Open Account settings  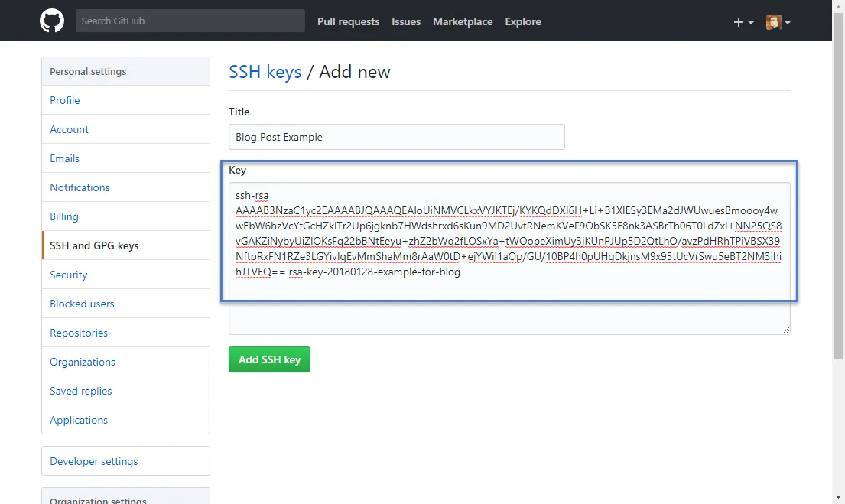(x=125, y=129)
